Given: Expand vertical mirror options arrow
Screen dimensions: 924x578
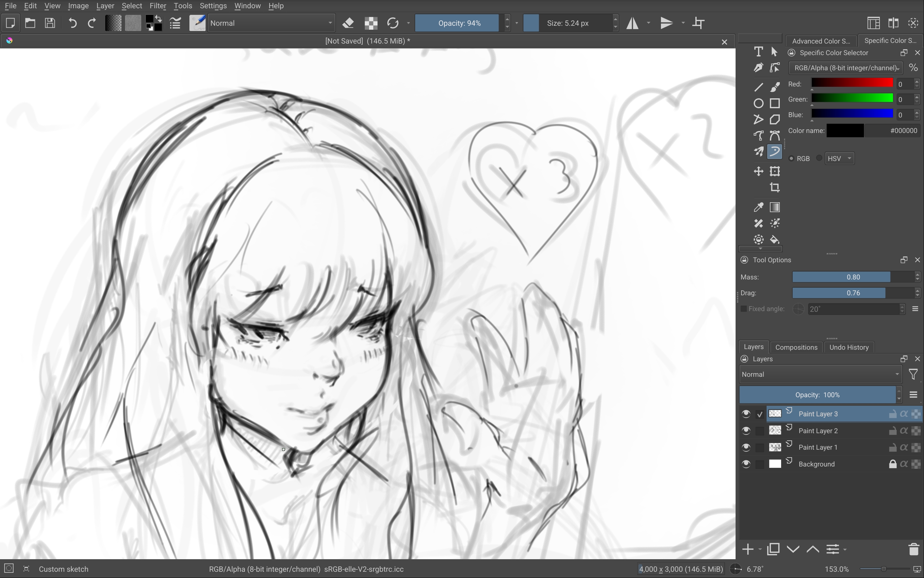Looking at the screenshot, I should 683,23.
